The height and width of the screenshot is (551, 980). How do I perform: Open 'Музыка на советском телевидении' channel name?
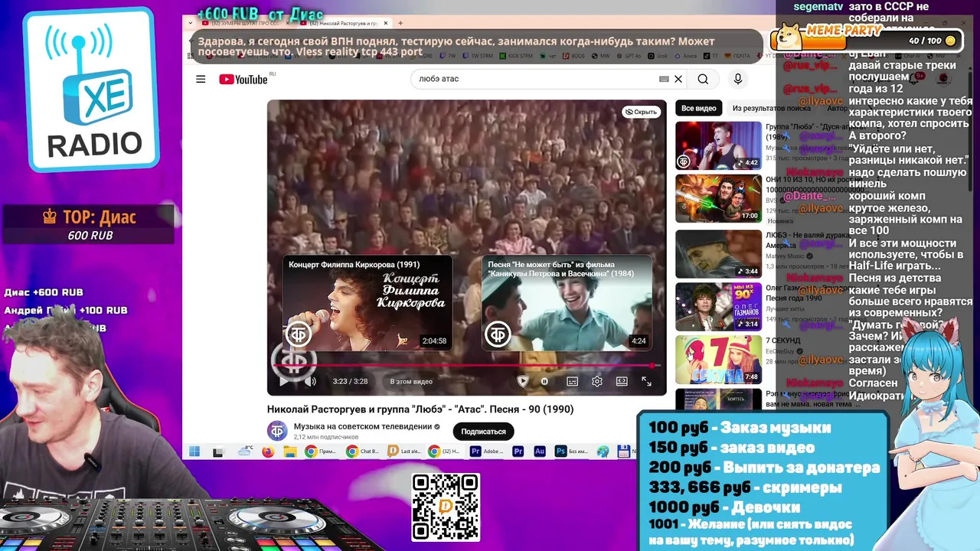(363, 426)
